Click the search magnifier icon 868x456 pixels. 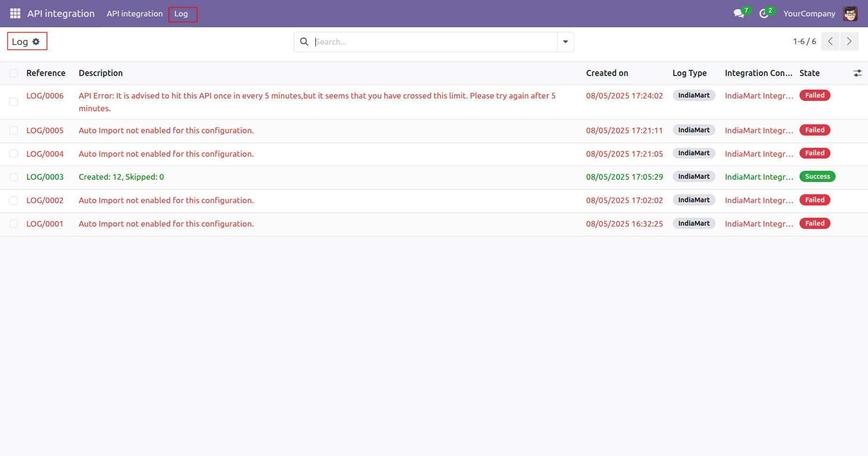(x=304, y=42)
